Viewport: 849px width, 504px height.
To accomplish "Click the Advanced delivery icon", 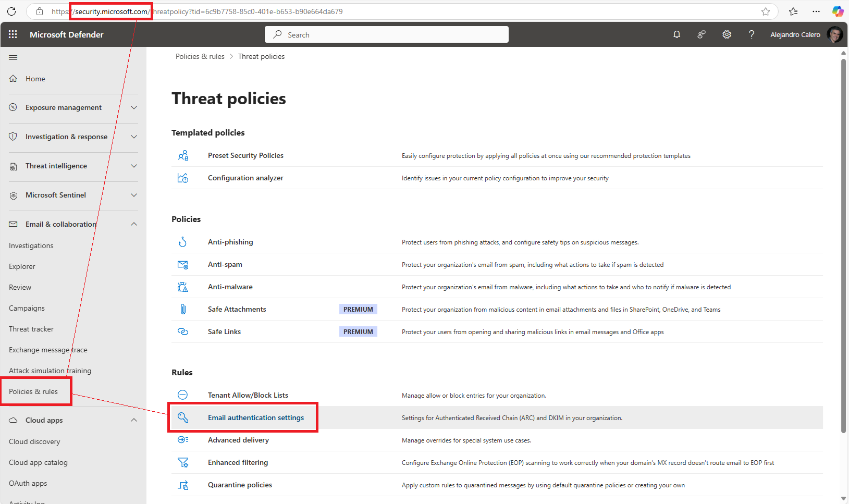I will point(183,440).
